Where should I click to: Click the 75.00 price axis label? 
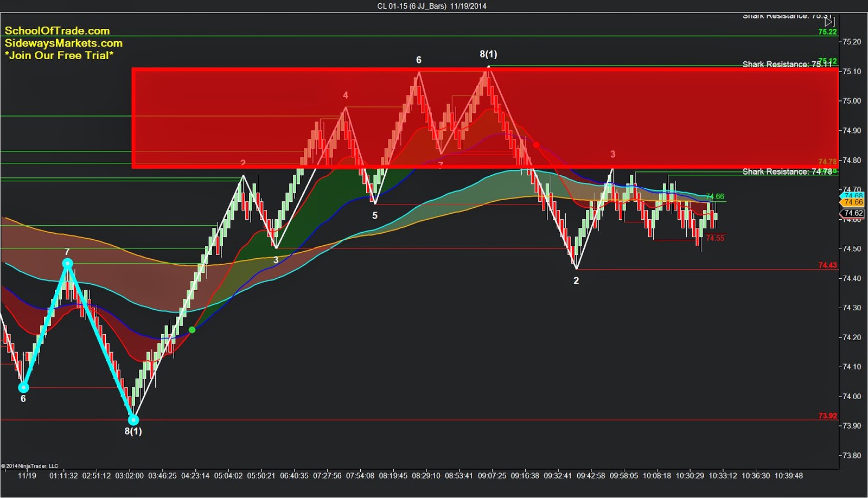tap(852, 101)
